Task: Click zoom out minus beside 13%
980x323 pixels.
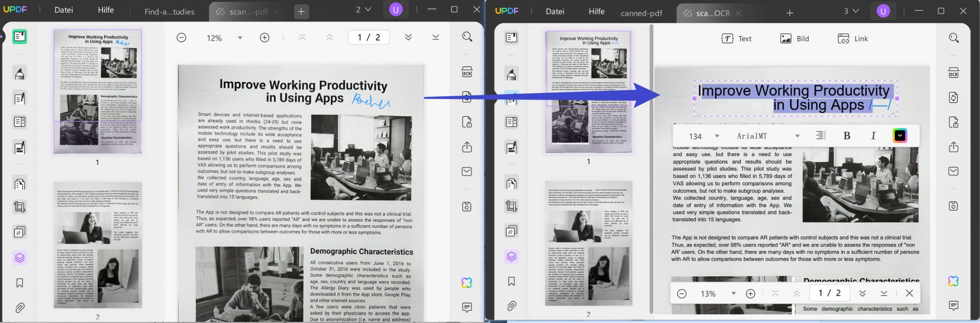Action: coord(682,293)
